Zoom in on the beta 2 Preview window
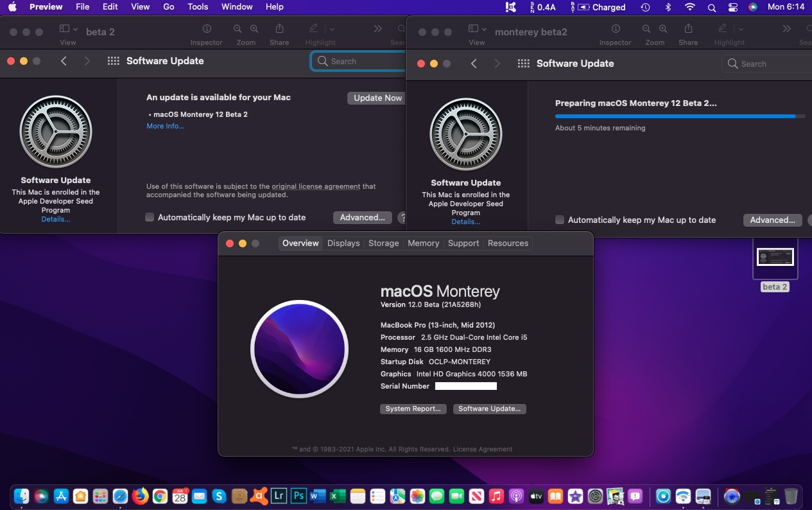The width and height of the screenshot is (812, 510). click(x=254, y=29)
